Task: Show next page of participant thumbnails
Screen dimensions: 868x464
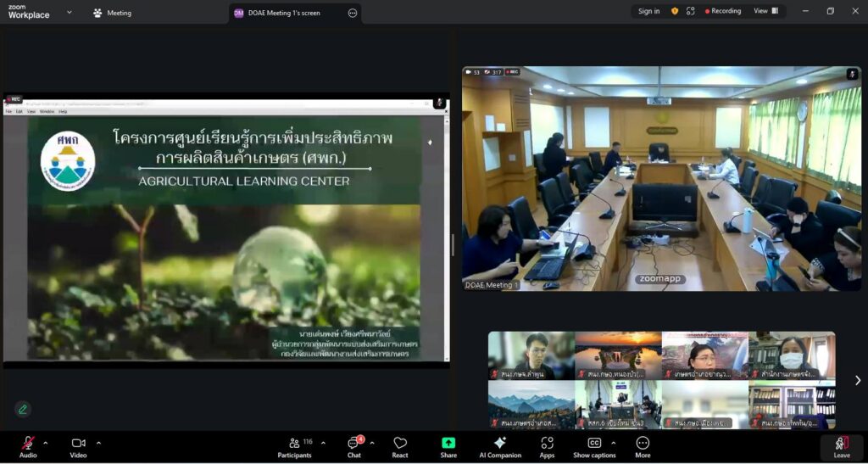Action: point(857,381)
